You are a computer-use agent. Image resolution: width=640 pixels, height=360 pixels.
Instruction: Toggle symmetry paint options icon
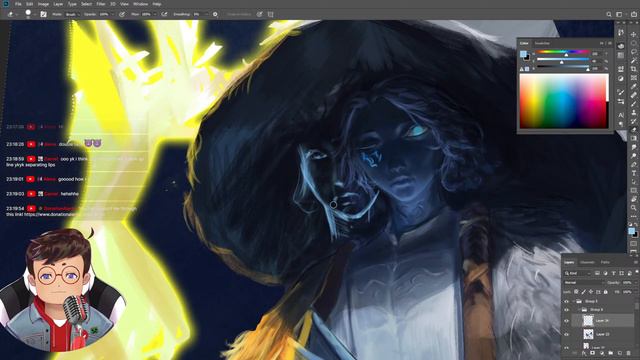(x=271, y=14)
